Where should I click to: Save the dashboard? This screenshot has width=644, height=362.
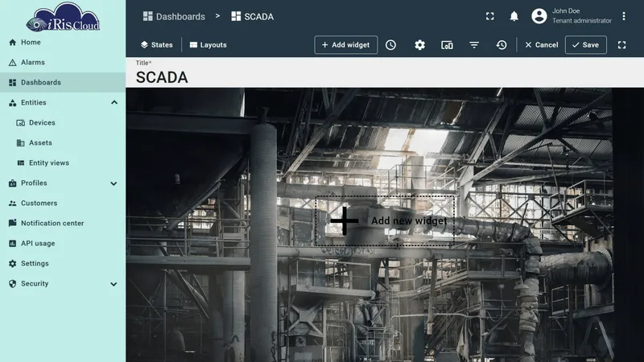(x=586, y=45)
